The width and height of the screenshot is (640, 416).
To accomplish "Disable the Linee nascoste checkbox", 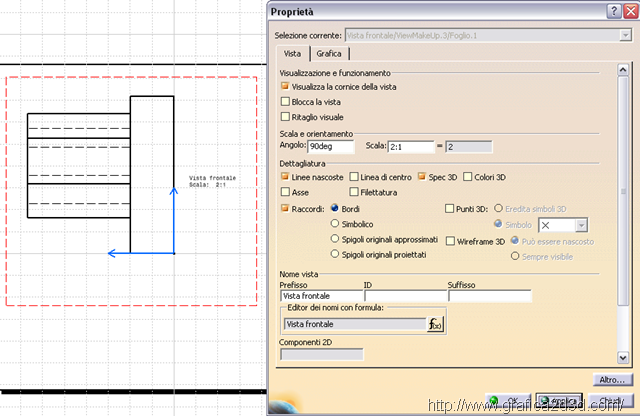I will click(x=286, y=177).
